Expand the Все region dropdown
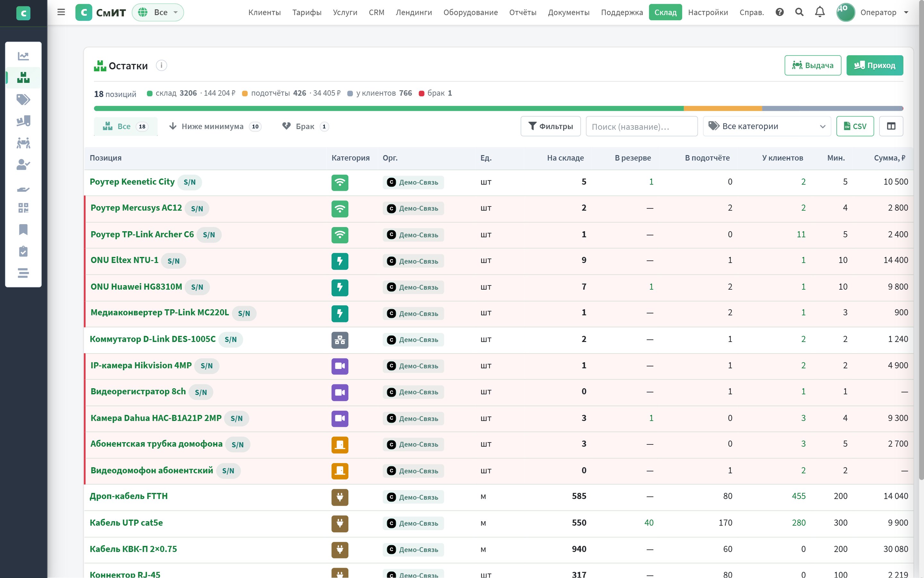This screenshot has width=924, height=578. [x=158, y=12]
